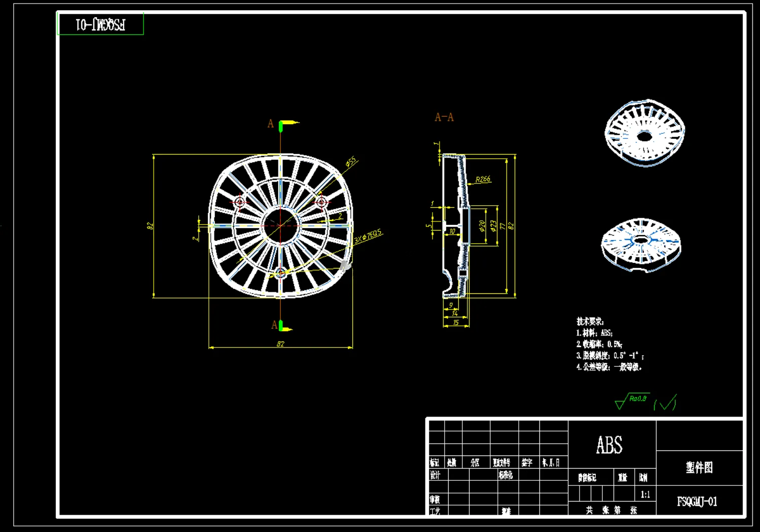
Task: Select the 14 dimension under the section view
Action: tap(454, 314)
